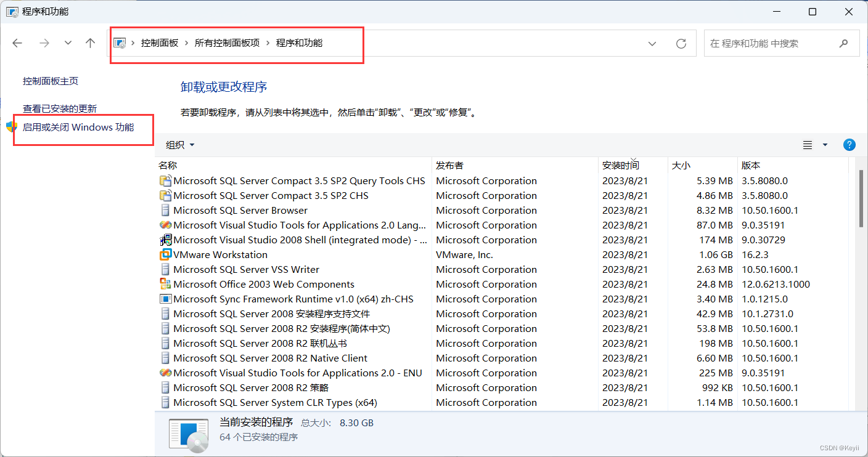Image resolution: width=868 pixels, height=457 pixels.
Task: Click the address bar control panel icon
Action: pyautogui.click(x=120, y=43)
